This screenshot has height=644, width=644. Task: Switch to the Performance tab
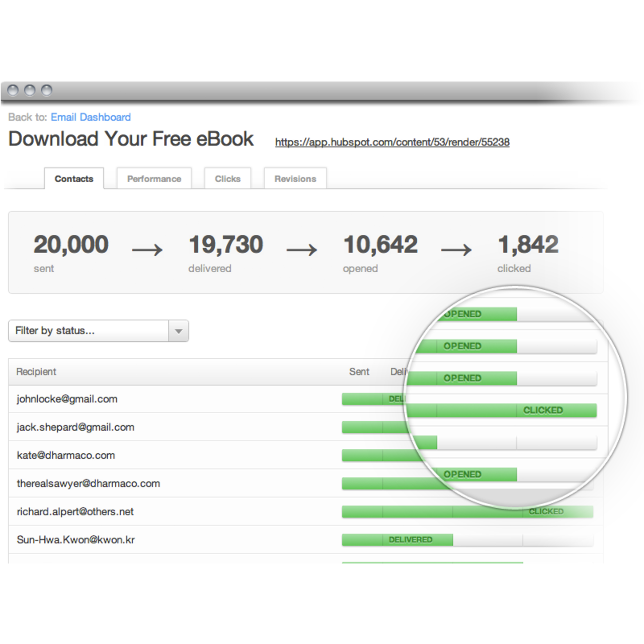tap(154, 179)
